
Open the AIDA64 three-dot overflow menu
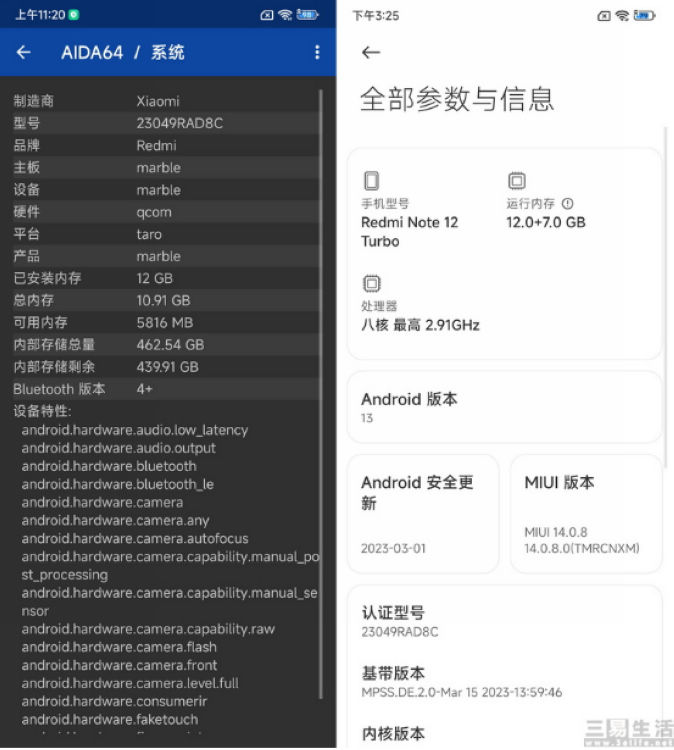click(x=317, y=52)
